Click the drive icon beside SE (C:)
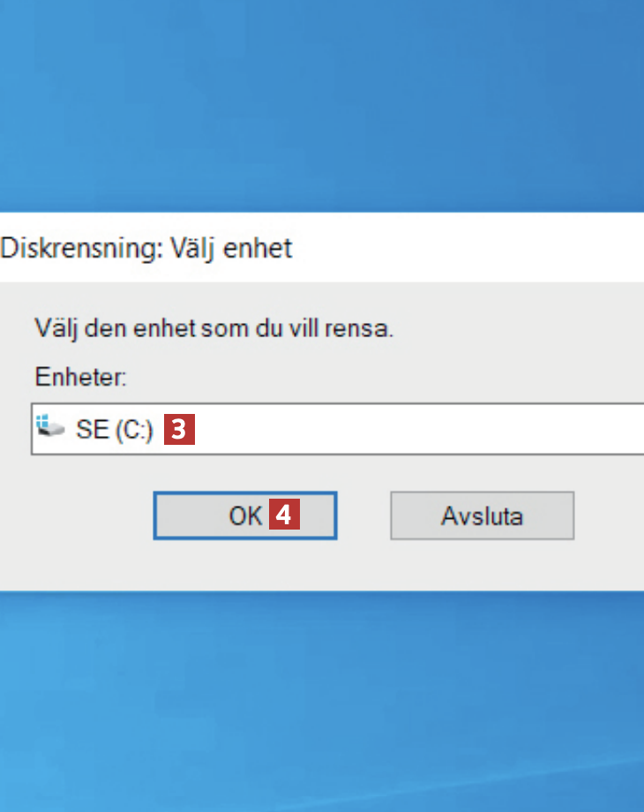Screen dimensions: 644x812 (50, 429)
